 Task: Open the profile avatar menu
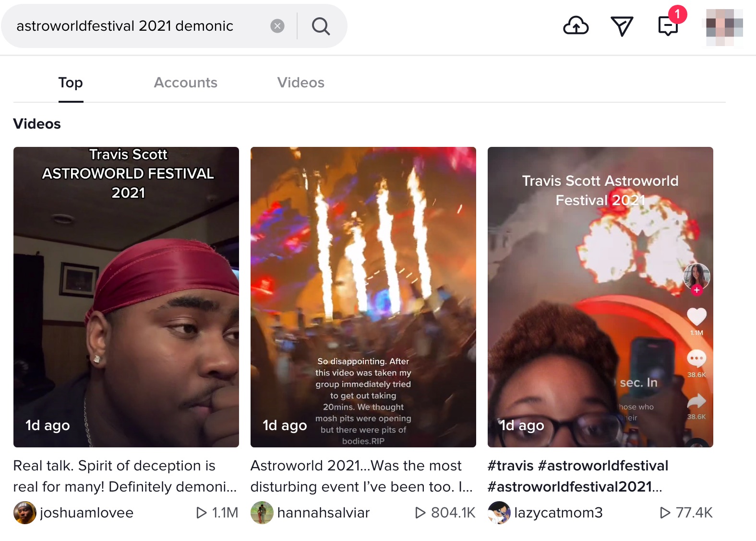pyautogui.click(x=724, y=27)
